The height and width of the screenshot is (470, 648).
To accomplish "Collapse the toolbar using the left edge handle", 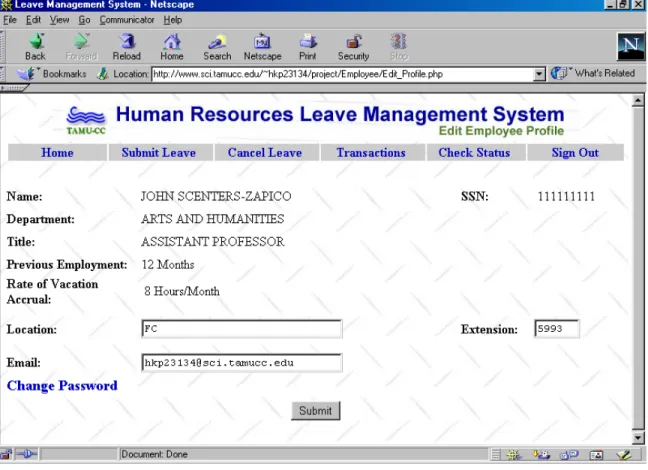I will tap(2, 45).
